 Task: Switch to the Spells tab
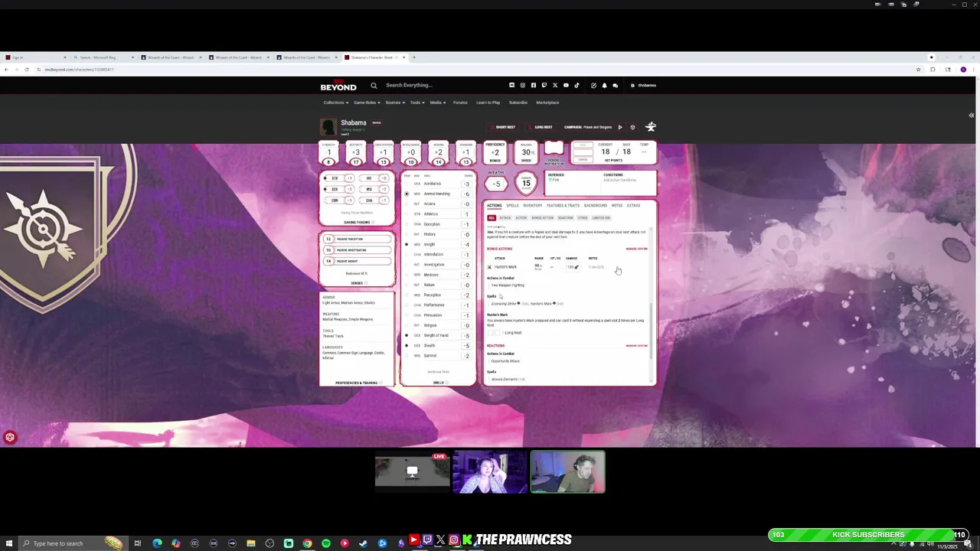(512, 206)
